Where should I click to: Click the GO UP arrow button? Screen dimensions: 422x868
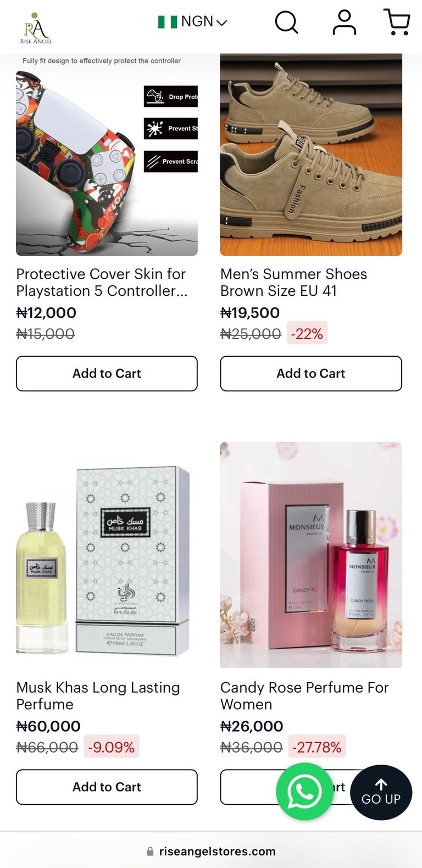(x=381, y=792)
